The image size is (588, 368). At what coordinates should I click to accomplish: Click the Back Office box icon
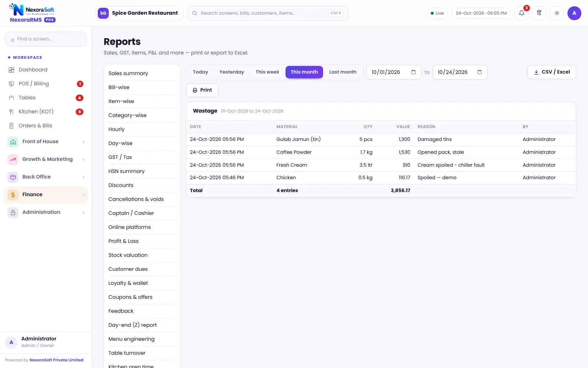click(13, 177)
